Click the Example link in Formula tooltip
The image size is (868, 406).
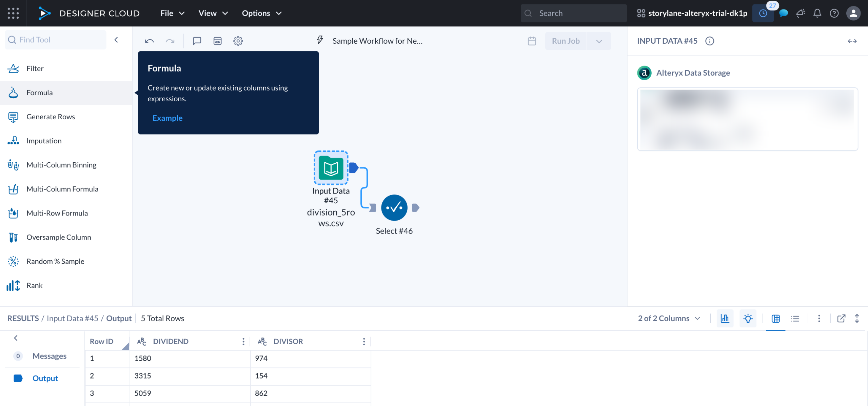coord(167,118)
